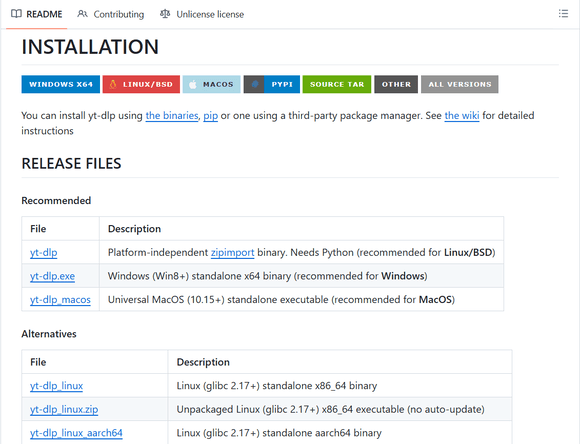
Task: Click the Source Tar badge
Action: point(337,84)
